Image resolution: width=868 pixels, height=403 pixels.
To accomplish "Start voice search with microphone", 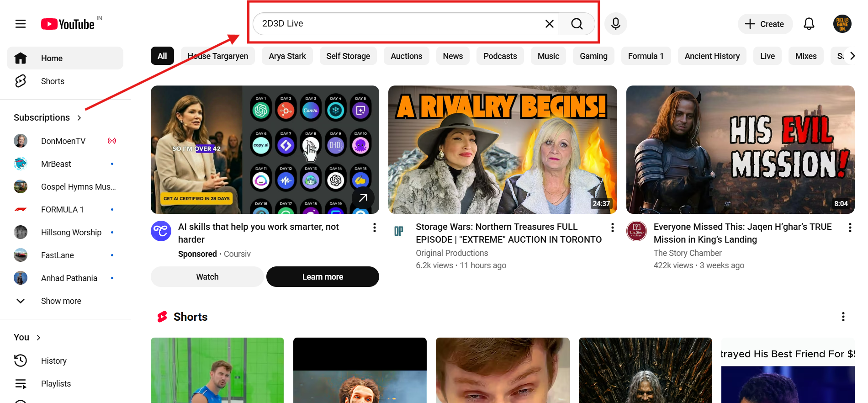I will pos(616,24).
